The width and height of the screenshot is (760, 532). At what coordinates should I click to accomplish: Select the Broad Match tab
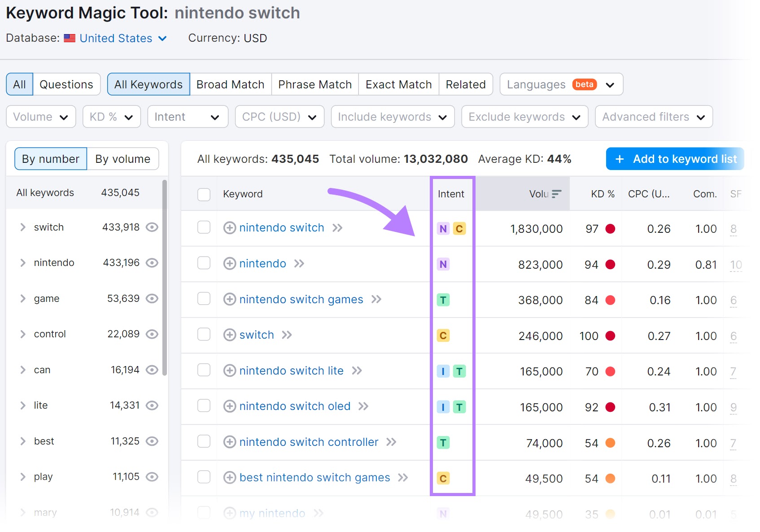[231, 85]
